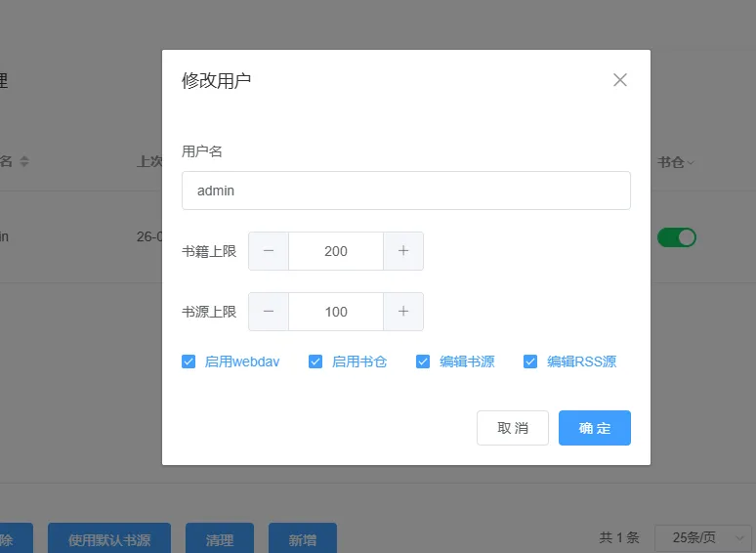
Task: Click the sort arrows beside the name column header
Action: (x=24, y=161)
